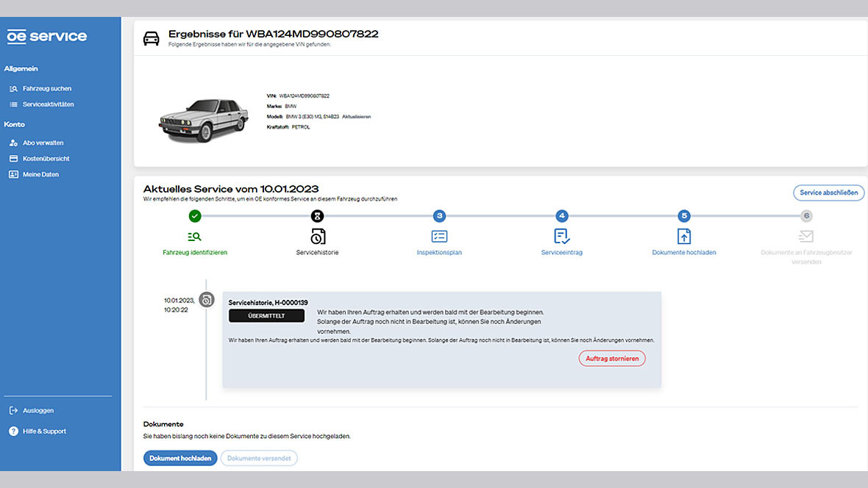The width and height of the screenshot is (868, 488).
Task: Click the OE Service logo in the sidebar
Action: coord(46,35)
